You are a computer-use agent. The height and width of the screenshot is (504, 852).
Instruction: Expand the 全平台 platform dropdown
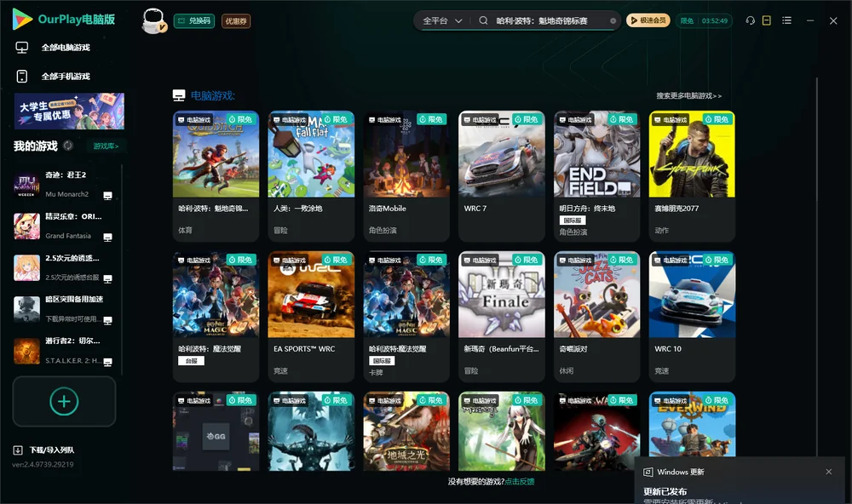point(442,20)
